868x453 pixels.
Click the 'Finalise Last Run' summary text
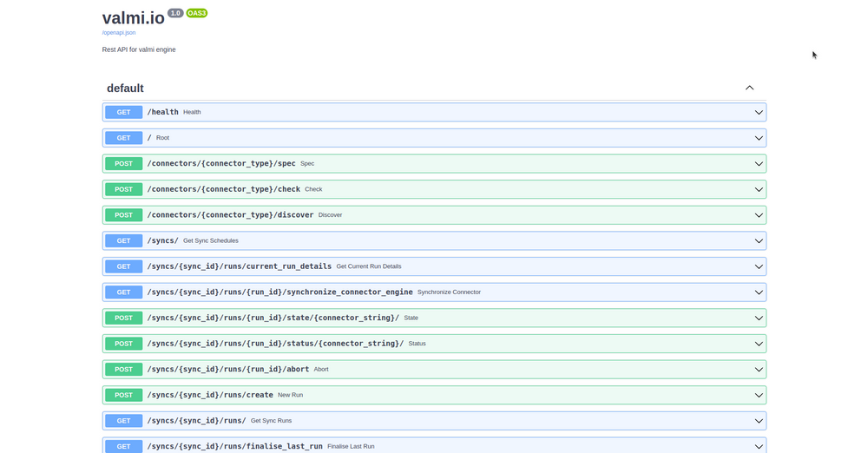pos(351,446)
